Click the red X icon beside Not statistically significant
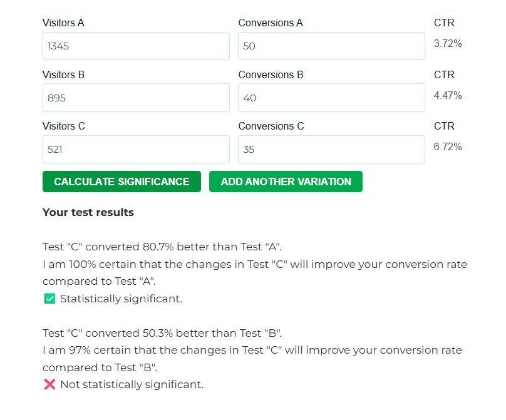The image size is (506, 420). [x=49, y=384]
